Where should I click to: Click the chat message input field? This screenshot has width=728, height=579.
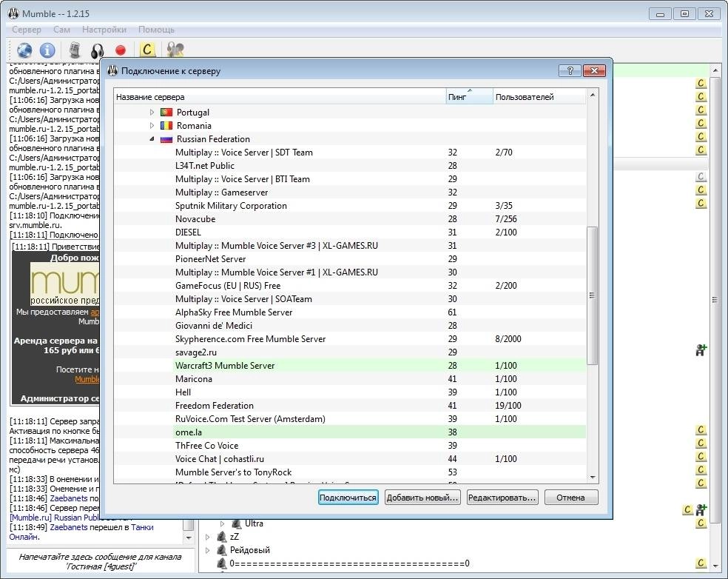pos(101,561)
